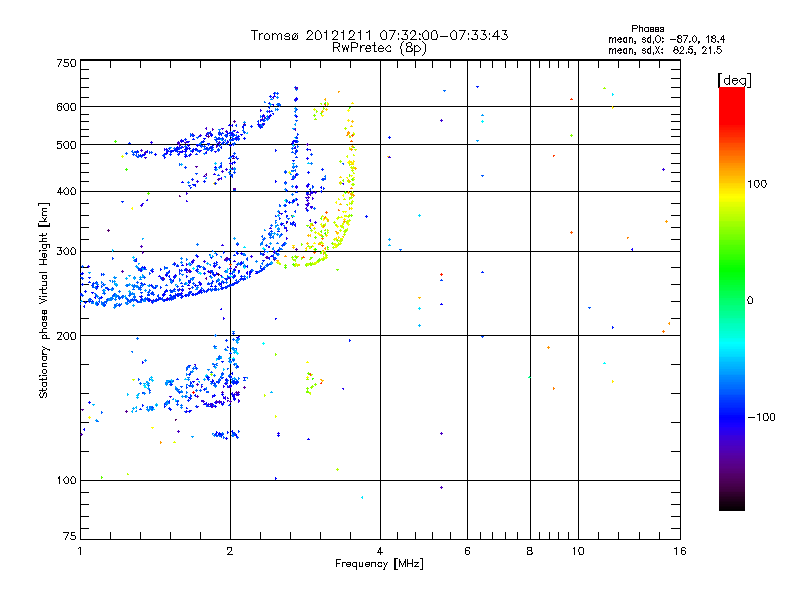Click the colorbar at the blue -100 level
This screenshot has height=600, width=800.
[x=732, y=417]
